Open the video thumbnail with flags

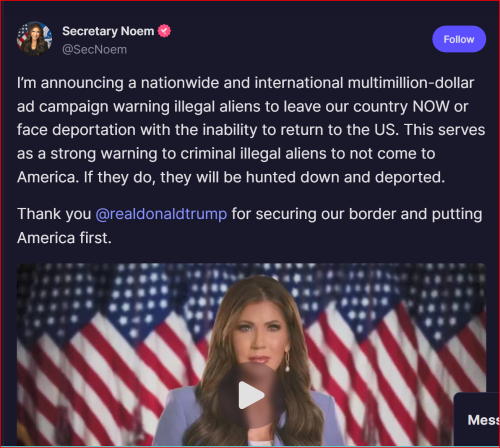click(251, 355)
